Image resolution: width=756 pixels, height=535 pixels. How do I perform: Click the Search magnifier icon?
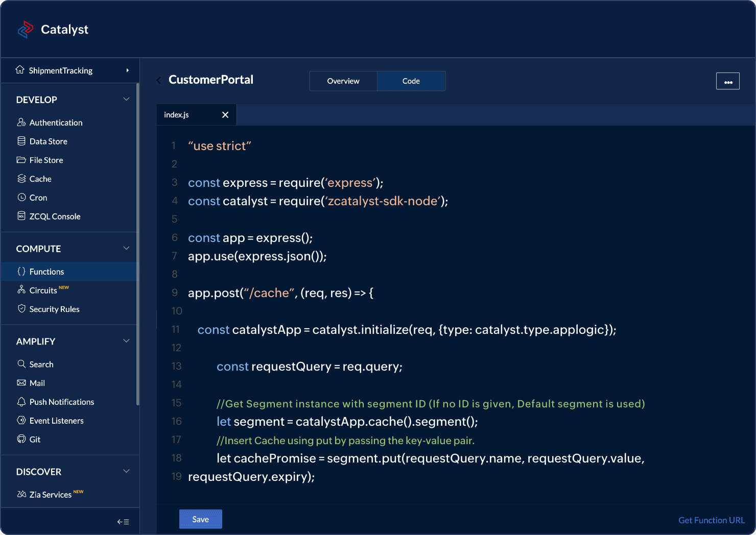[x=21, y=363]
